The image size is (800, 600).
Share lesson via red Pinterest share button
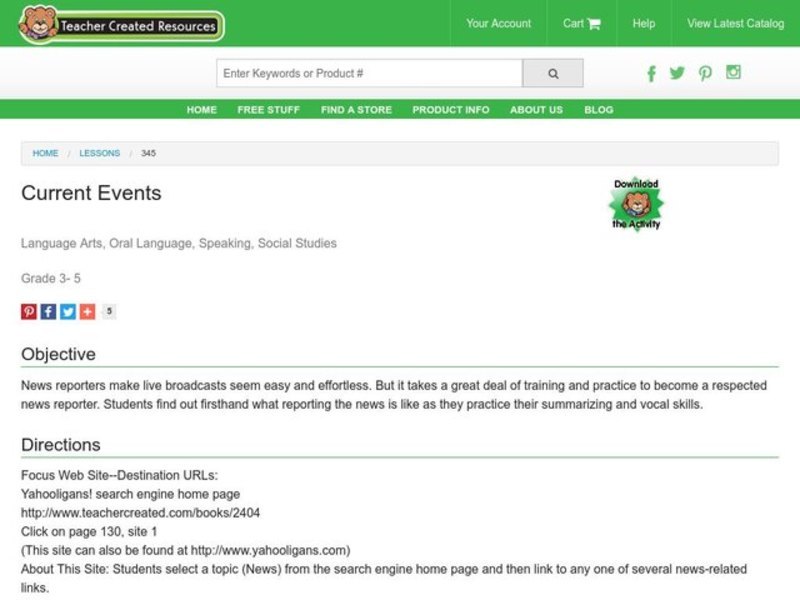tap(29, 311)
